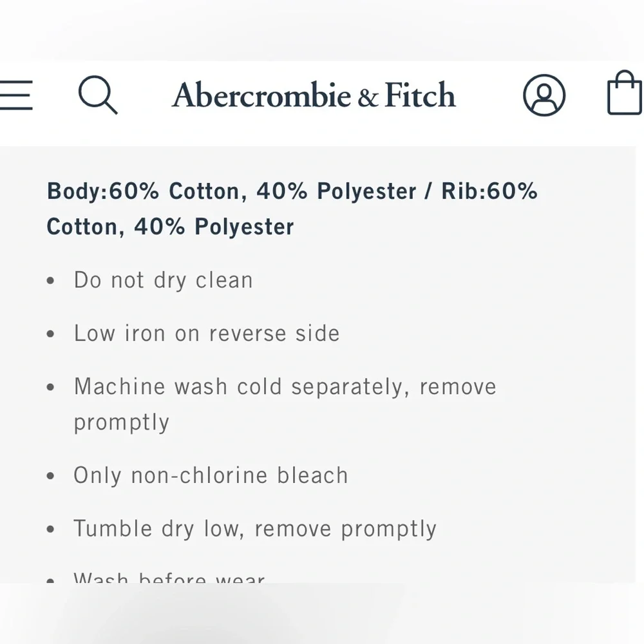
Task: Click the "Rib:60%" text in the heading
Action: coord(489,191)
